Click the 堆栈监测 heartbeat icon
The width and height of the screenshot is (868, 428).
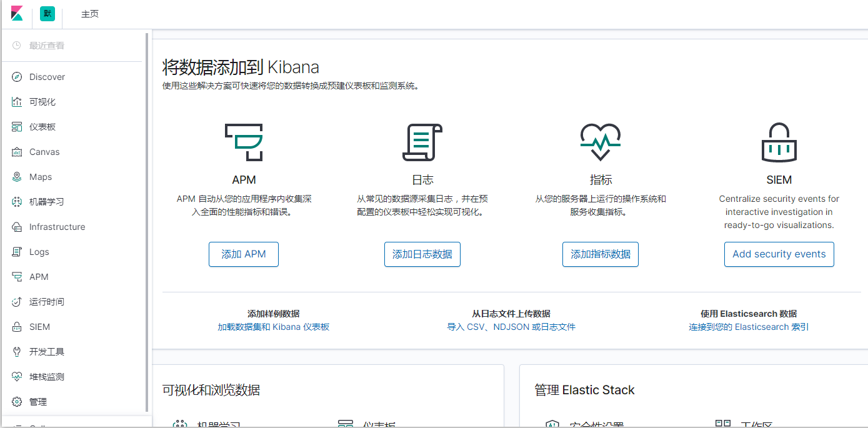(17, 377)
